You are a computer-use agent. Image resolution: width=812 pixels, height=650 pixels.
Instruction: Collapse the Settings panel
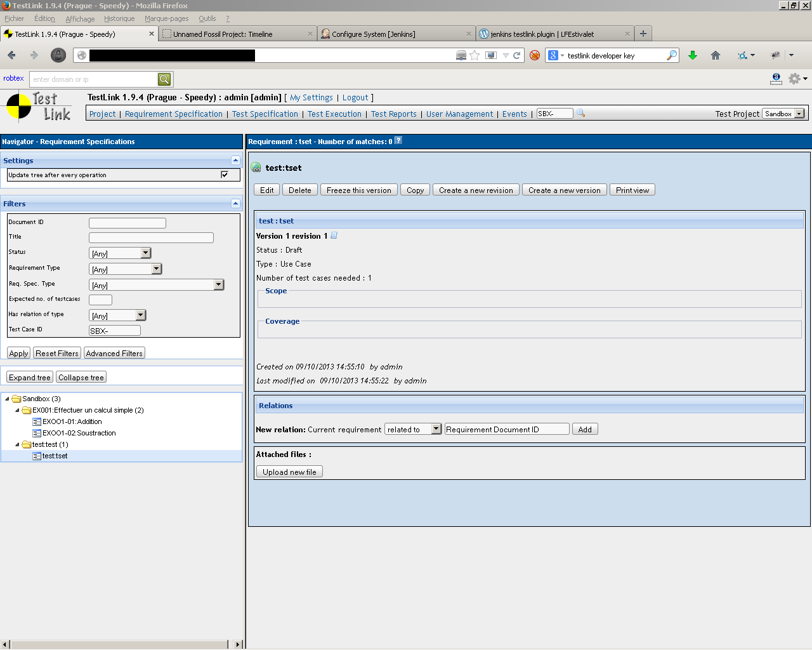235,161
